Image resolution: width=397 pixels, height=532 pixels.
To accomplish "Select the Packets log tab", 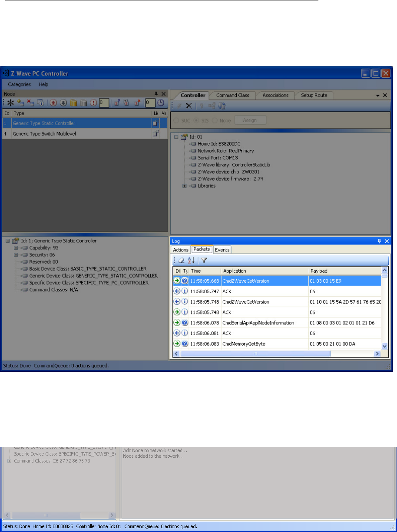I will [202, 249].
